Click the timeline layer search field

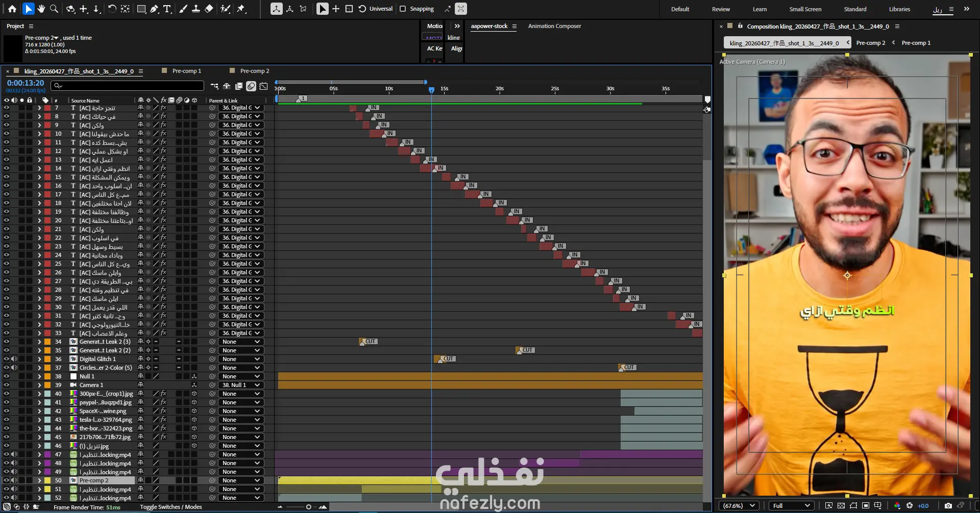(128, 86)
